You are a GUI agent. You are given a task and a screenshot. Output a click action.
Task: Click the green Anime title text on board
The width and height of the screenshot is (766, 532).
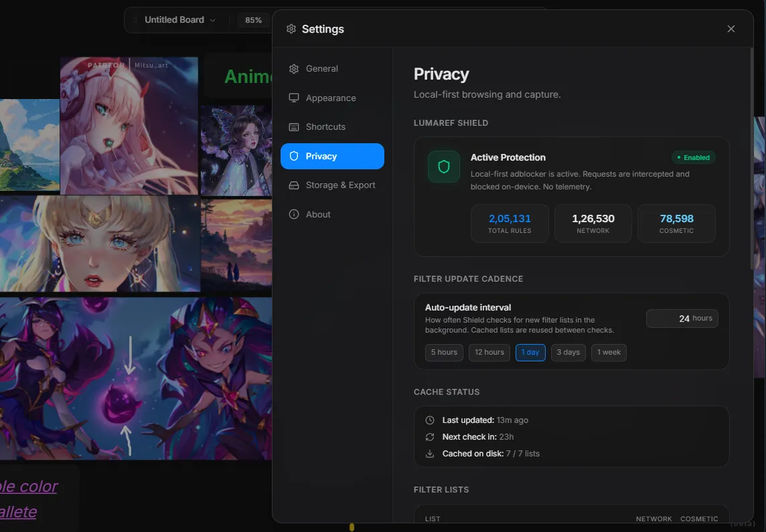[248, 77]
